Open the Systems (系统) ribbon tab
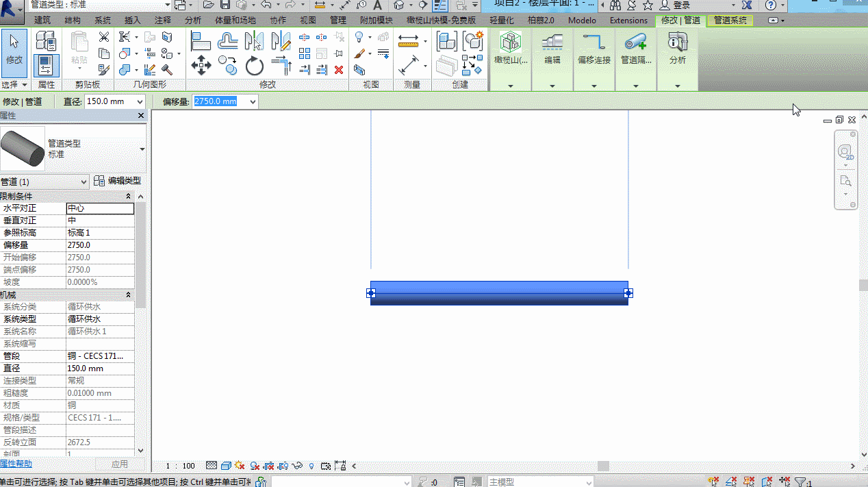The width and height of the screenshot is (868, 487). pos(103,21)
